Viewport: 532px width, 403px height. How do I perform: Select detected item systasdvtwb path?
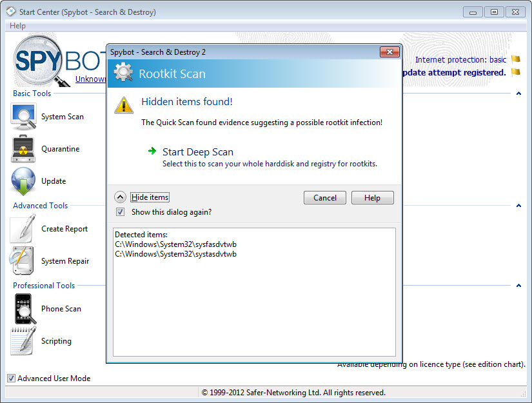tap(176, 254)
